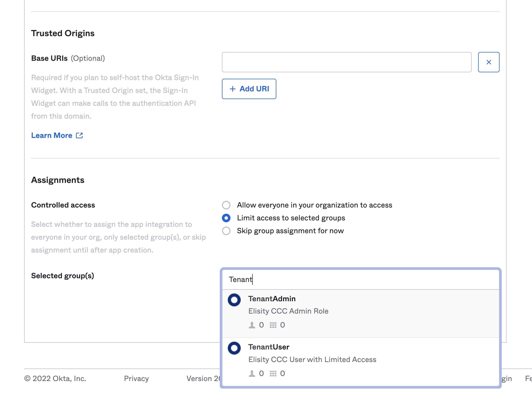
Task: Click into the Base URIs text field
Action: point(346,62)
